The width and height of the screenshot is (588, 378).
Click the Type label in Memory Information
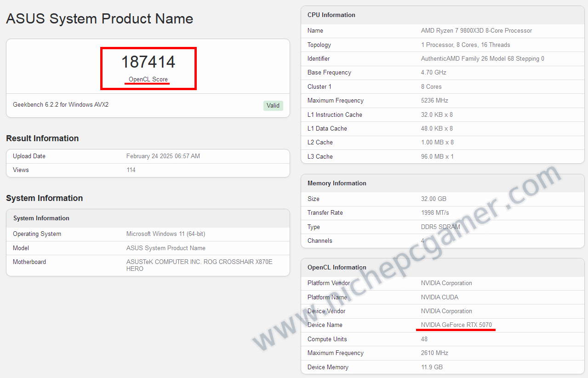(x=314, y=227)
